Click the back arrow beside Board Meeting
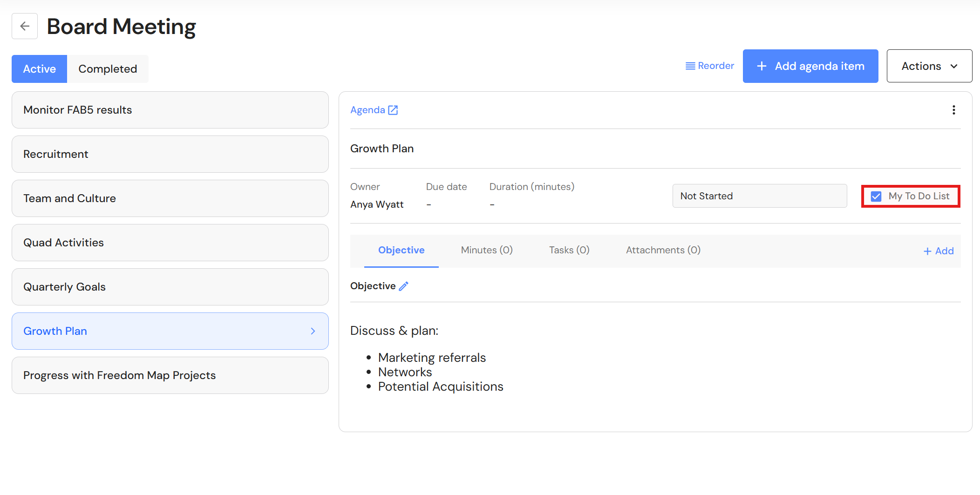Viewport: 980px width, 495px height. pyautogui.click(x=25, y=27)
